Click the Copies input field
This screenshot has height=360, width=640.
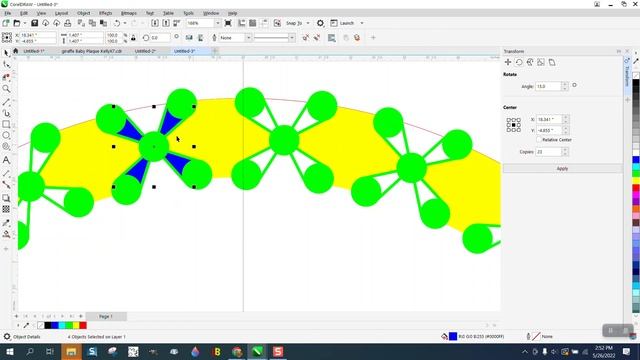click(549, 152)
